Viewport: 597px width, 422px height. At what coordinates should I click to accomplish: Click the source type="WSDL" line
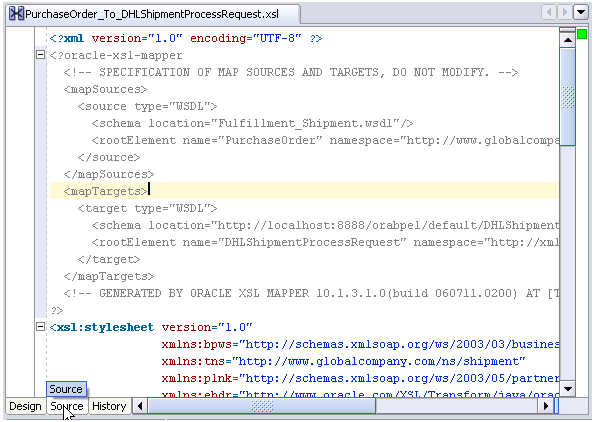(147, 106)
